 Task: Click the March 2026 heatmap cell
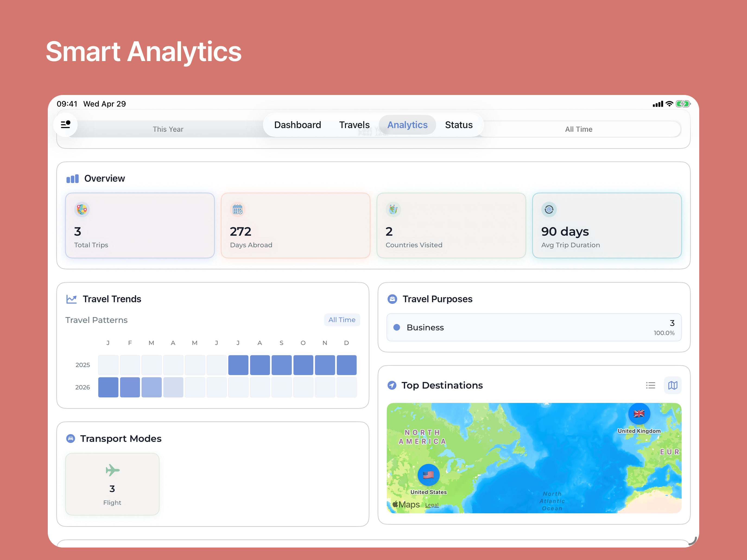(151, 387)
